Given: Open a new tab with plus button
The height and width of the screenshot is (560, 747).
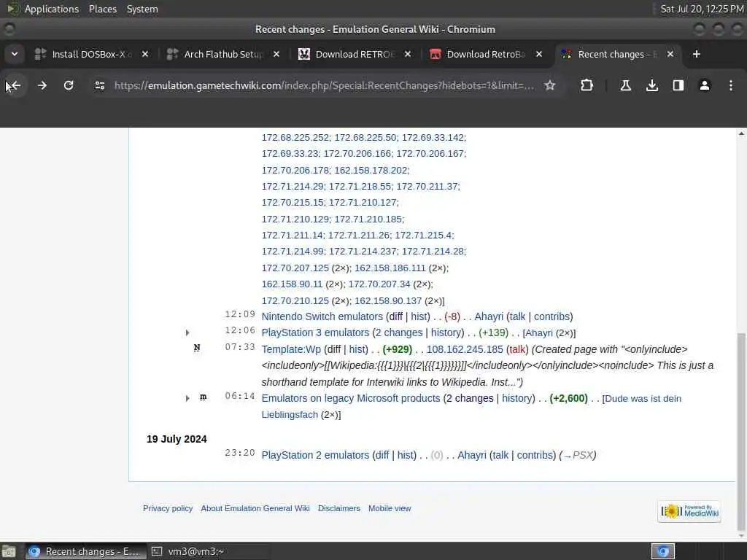Looking at the screenshot, I should [x=697, y=54].
